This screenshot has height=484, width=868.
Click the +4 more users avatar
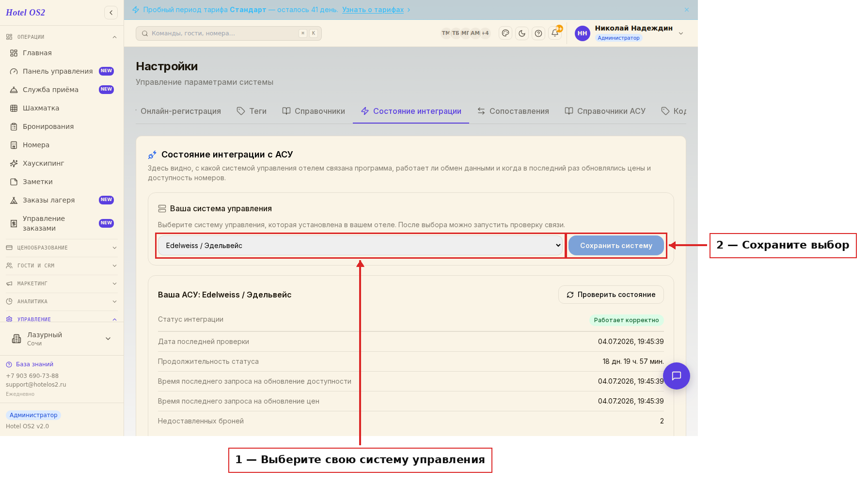tap(485, 33)
